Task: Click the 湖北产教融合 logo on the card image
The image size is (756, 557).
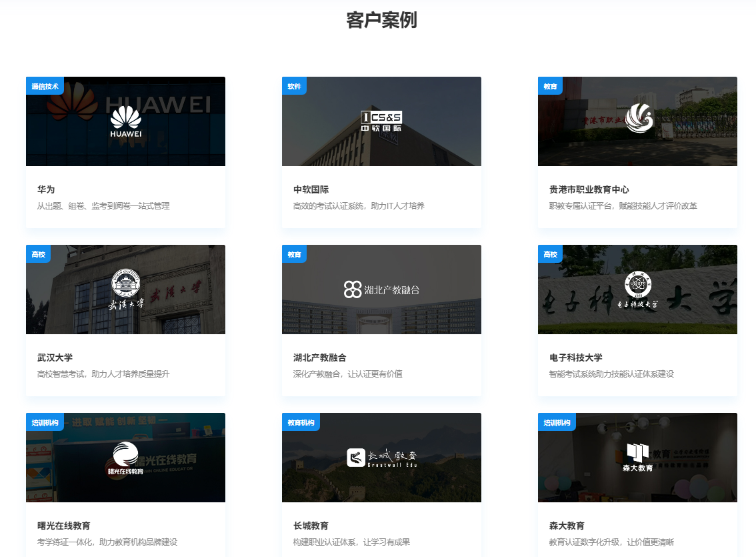Action: [381, 290]
